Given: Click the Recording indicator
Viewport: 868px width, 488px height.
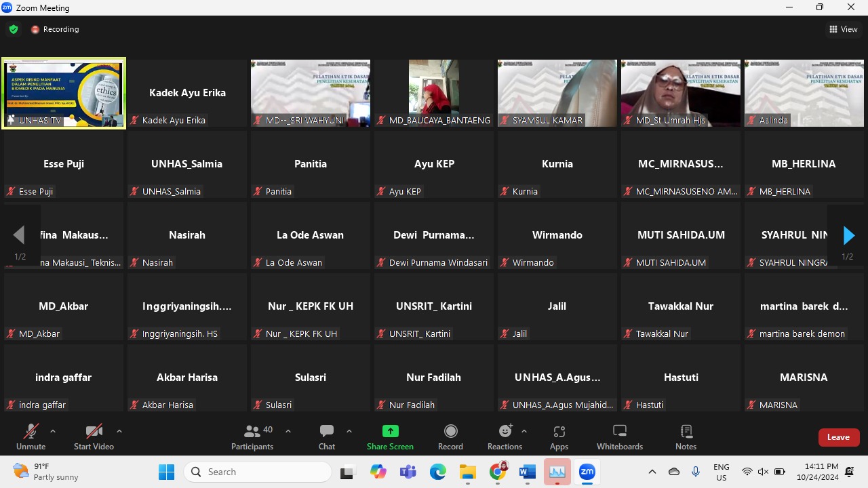Looking at the screenshot, I should (x=55, y=29).
